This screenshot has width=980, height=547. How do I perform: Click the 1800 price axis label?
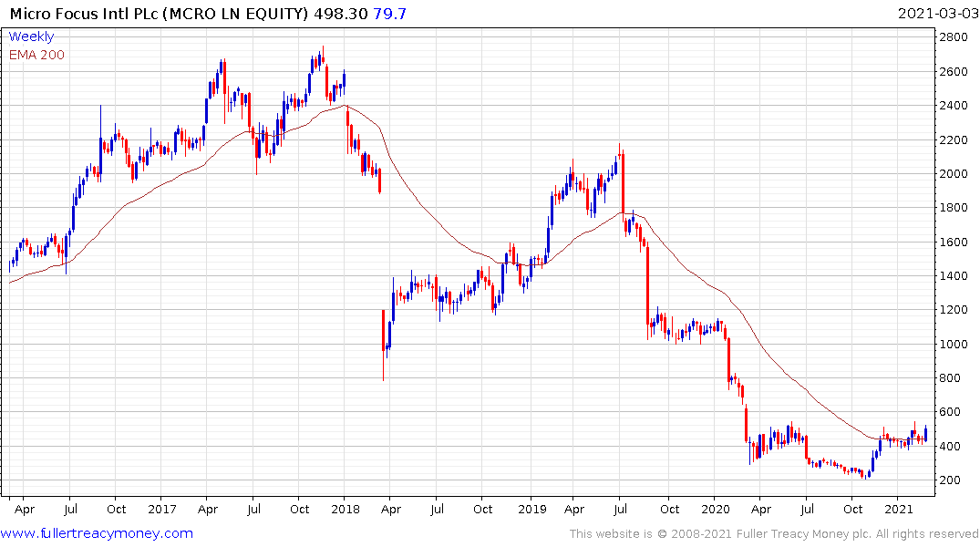coord(954,208)
